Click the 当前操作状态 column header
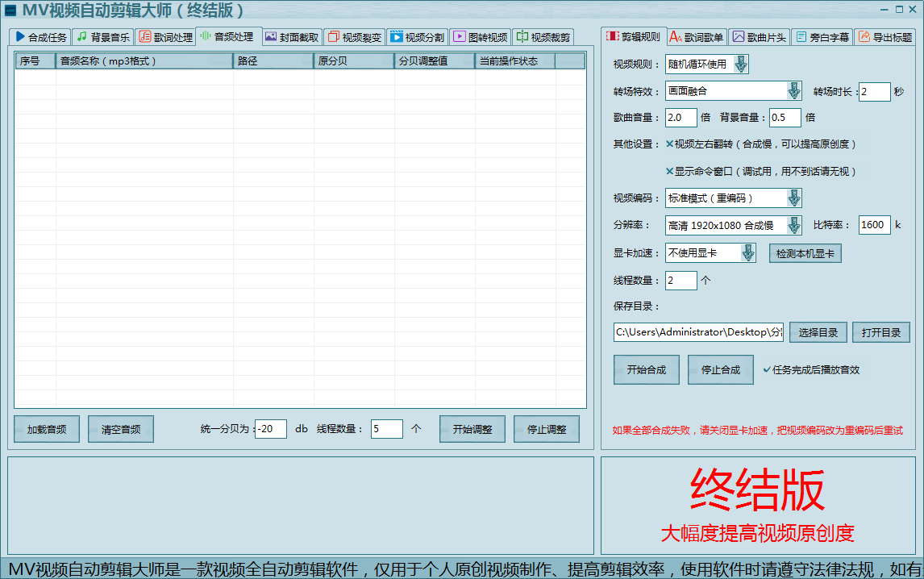This screenshot has height=579, width=924. coord(516,60)
